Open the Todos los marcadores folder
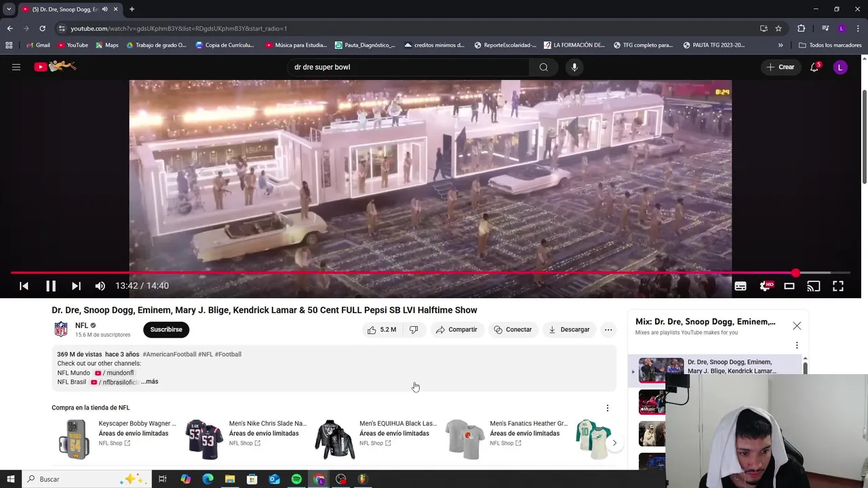Viewport: 868px width, 488px height. coord(830,45)
